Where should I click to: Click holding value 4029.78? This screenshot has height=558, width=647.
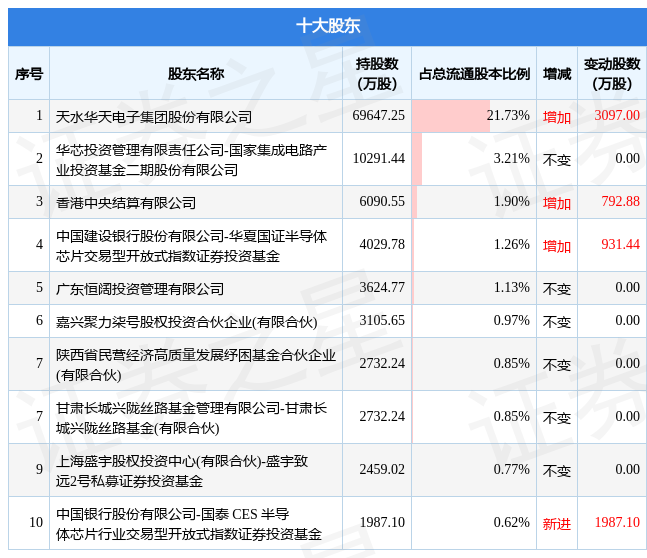coord(382,244)
